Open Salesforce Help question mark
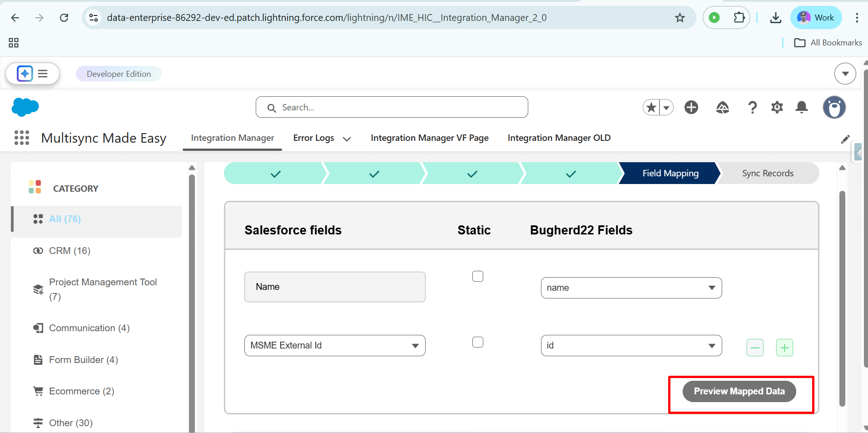 pyautogui.click(x=752, y=108)
